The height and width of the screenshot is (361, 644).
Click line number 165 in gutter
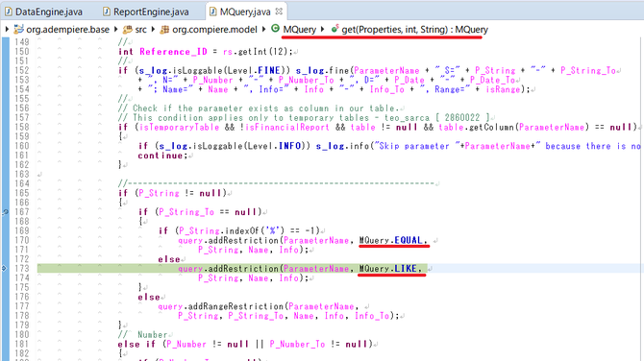(x=22, y=193)
